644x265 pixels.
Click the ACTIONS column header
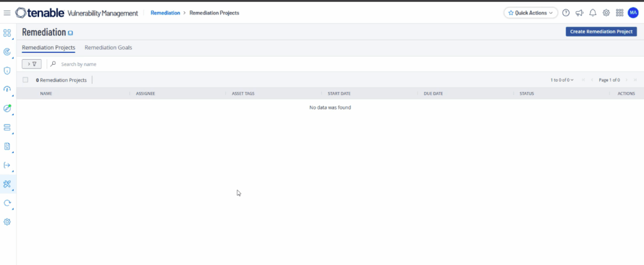click(626, 94)
